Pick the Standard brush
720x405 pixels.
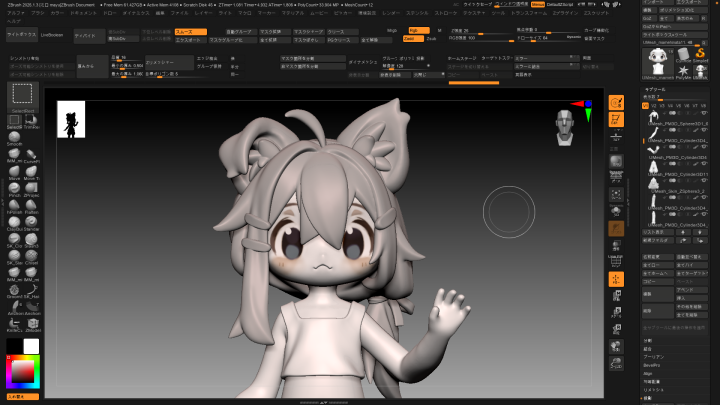click(x=31, y=223)
